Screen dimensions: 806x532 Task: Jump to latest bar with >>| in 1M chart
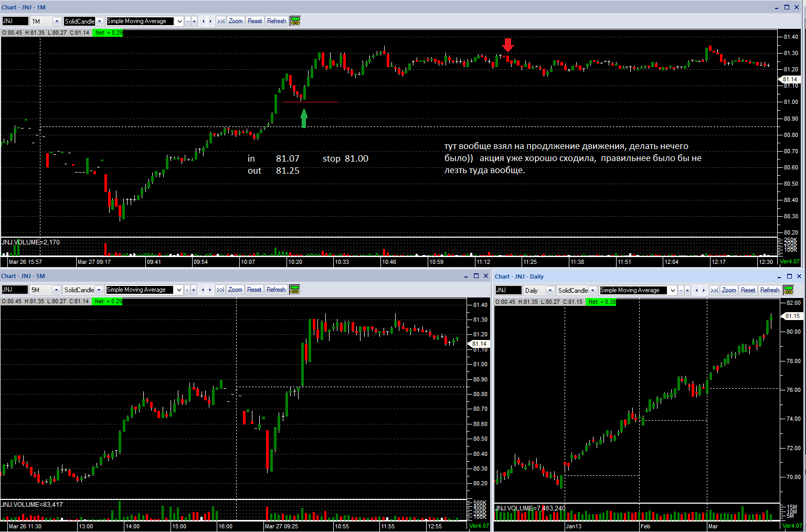pos(220,22)
